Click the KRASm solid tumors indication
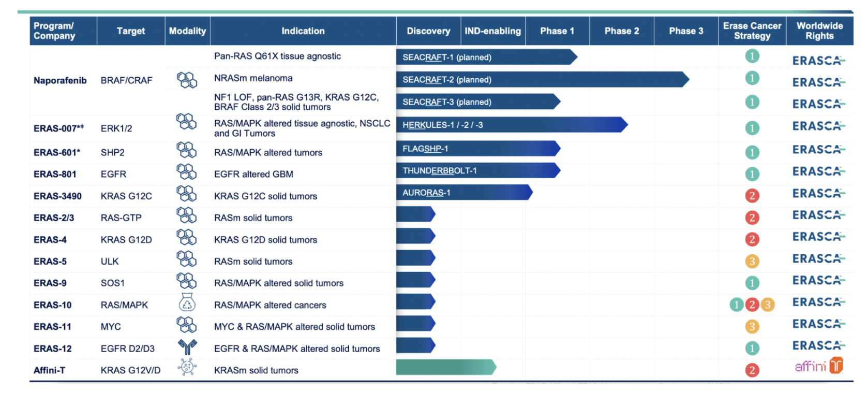Viewport: 868px width, 405px height. tap(256, 370)
